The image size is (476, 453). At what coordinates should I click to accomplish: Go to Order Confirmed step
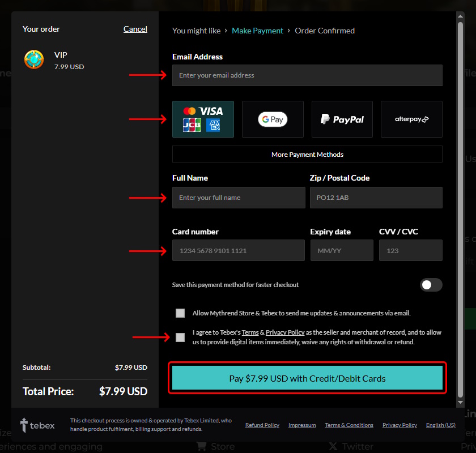(x=325, y=31)
